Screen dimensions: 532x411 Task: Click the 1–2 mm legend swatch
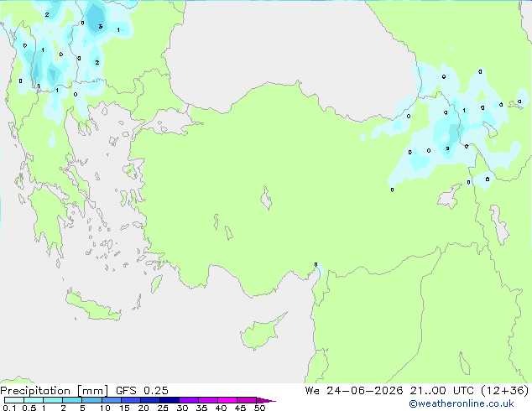click(53, 400)
